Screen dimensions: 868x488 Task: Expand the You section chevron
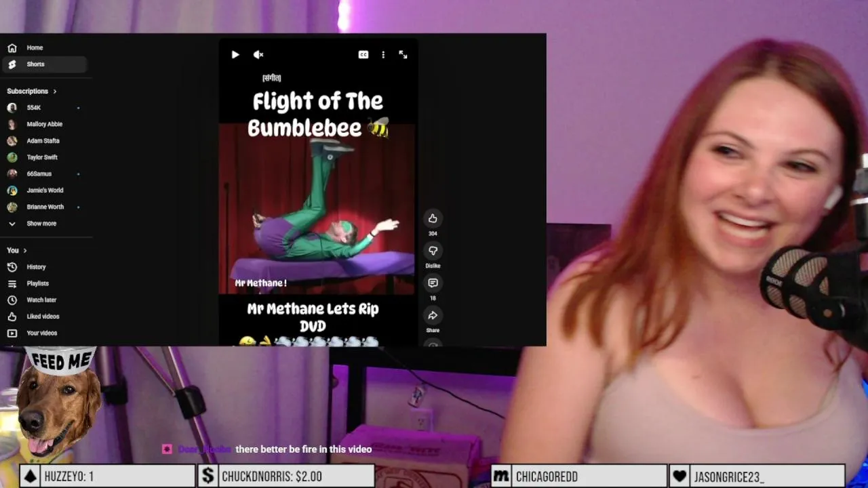click(25, 250)
